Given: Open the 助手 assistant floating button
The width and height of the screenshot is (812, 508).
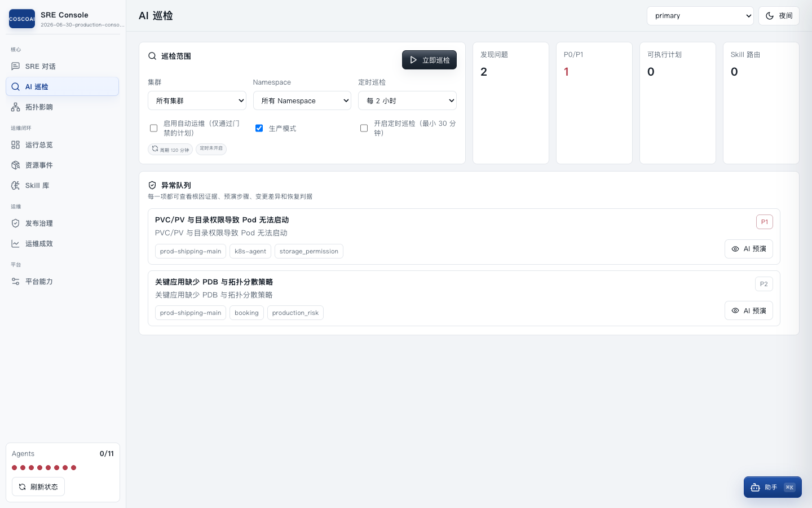Looking at the screenshot, I should 773,487.
